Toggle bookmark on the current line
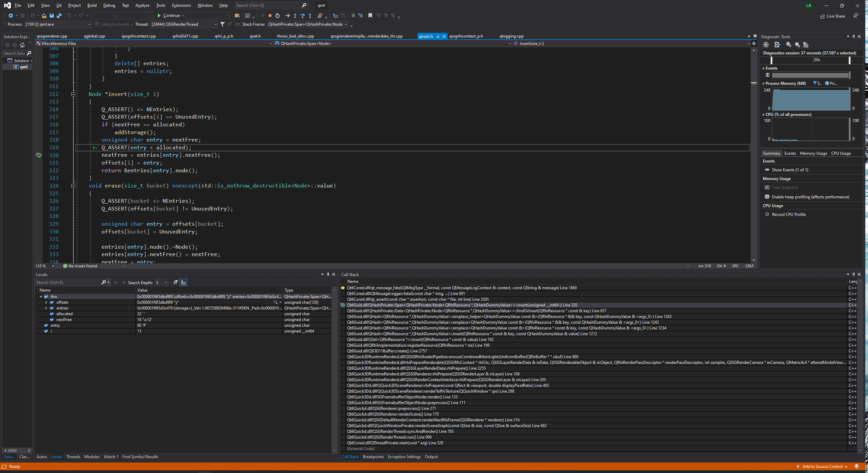Screen dimensions: 868x473 370,16
